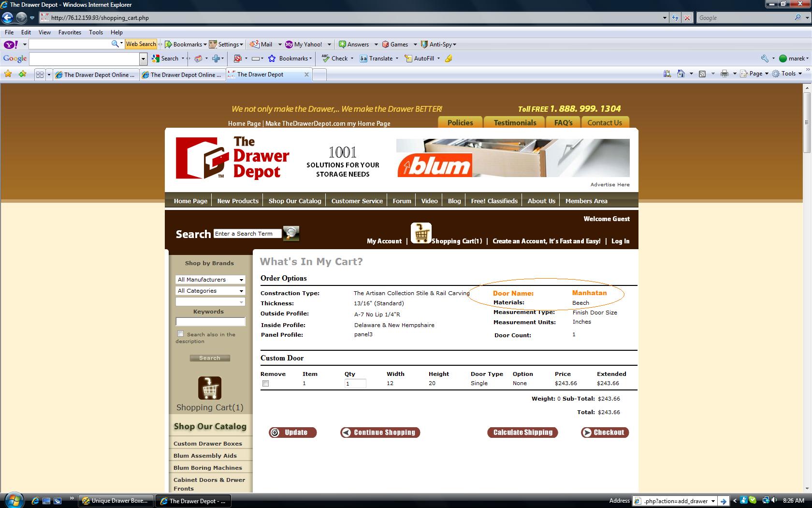The height and width of the screenshot is (508, 812).
Task: Enable Search also in the description checkbox
Action: pyautogui.click(x=181, y=334)
